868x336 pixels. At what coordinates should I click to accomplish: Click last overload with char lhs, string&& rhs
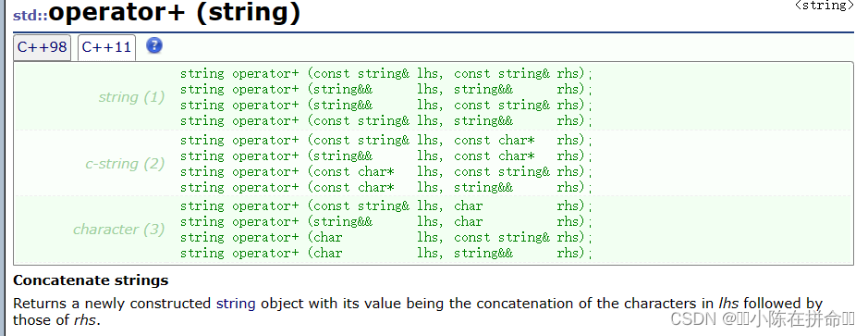(x=386, y=253)
